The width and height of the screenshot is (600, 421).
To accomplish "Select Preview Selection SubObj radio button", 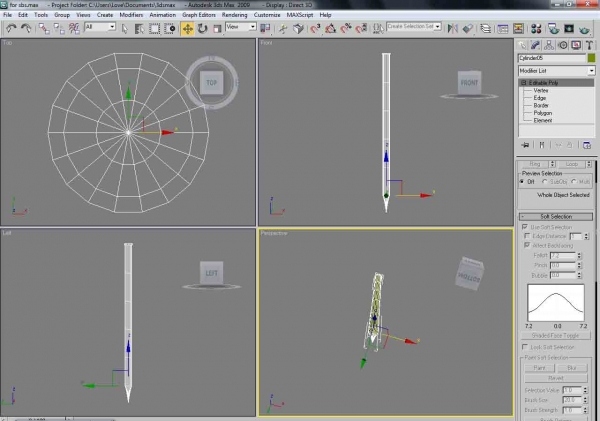I will 545,182.
